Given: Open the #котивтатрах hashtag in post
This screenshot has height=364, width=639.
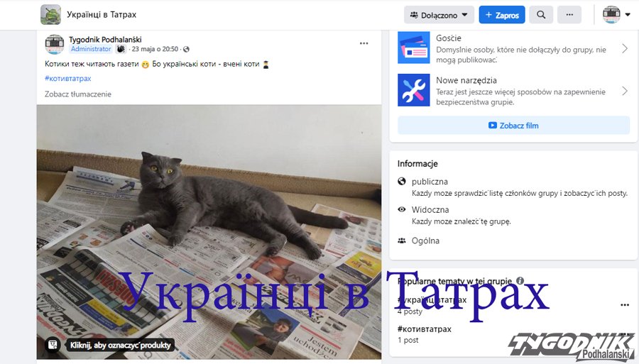Looking at the screenshot, I should coord(68,78).
